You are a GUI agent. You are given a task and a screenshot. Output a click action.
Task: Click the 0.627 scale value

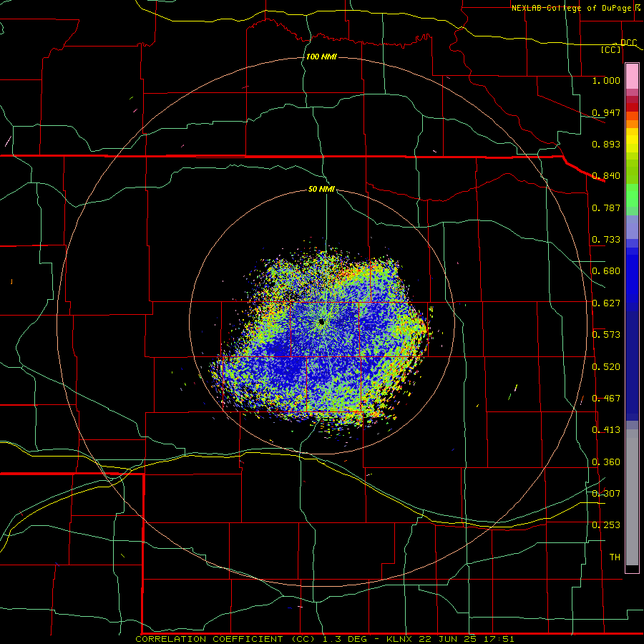pyautogui.click(x=606, y=303)
